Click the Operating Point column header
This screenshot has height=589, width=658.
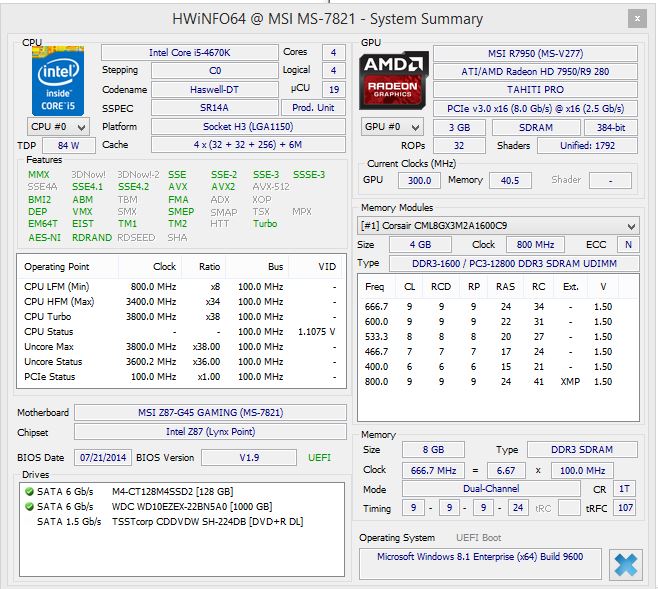click(x=68, y=266)
